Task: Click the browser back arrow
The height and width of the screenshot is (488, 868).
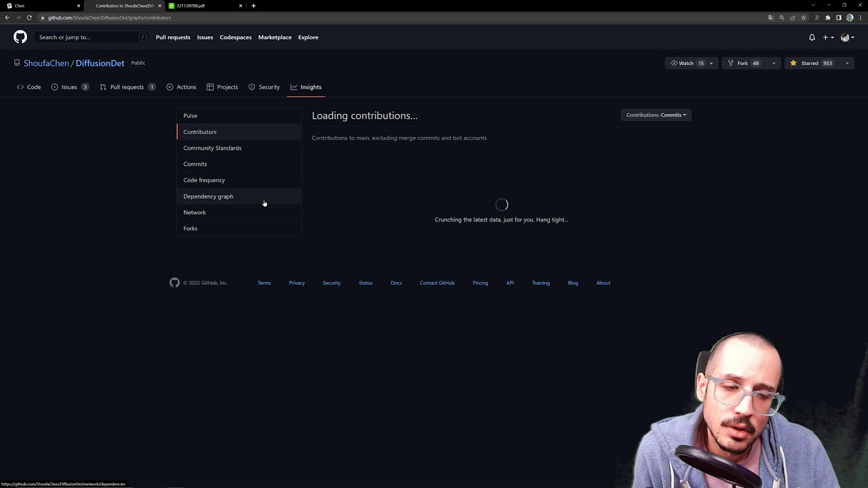Action: [x=7, y=18]
